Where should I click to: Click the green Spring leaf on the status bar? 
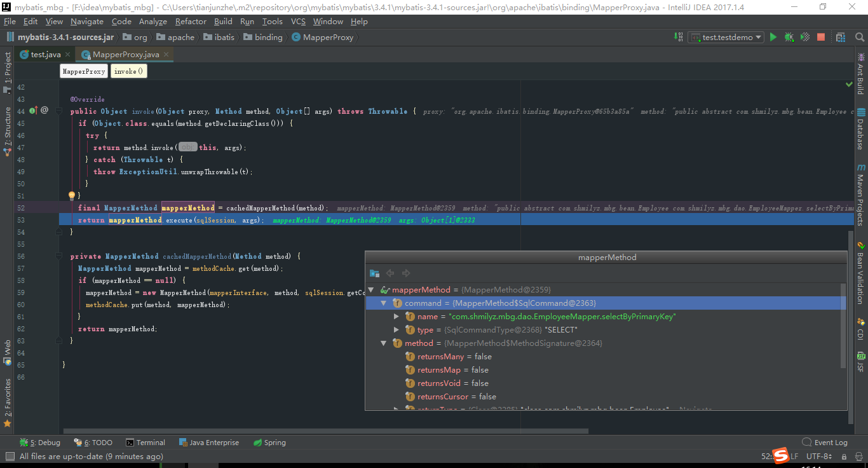(257, 442)
